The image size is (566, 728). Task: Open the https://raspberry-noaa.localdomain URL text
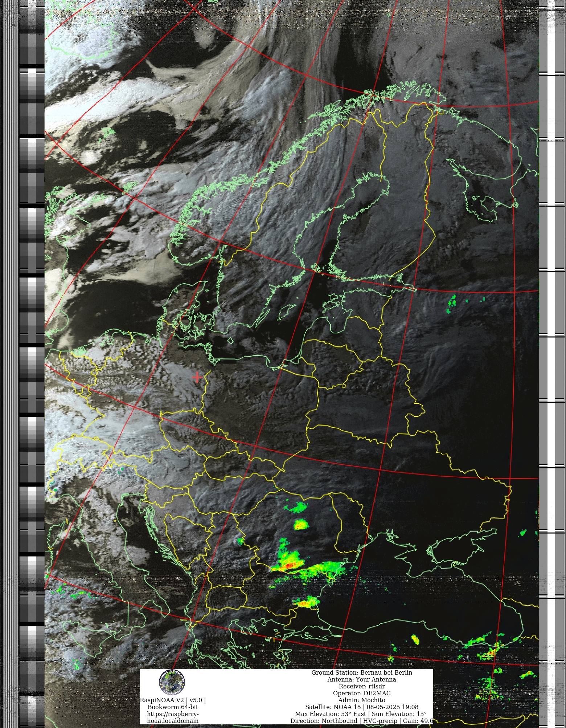click(x=173, y=717)
